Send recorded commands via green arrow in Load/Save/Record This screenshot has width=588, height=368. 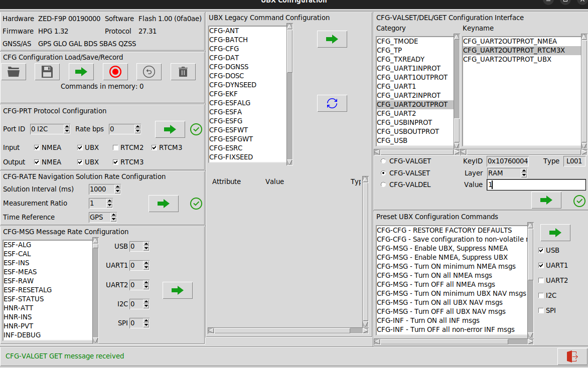[81, 72]
